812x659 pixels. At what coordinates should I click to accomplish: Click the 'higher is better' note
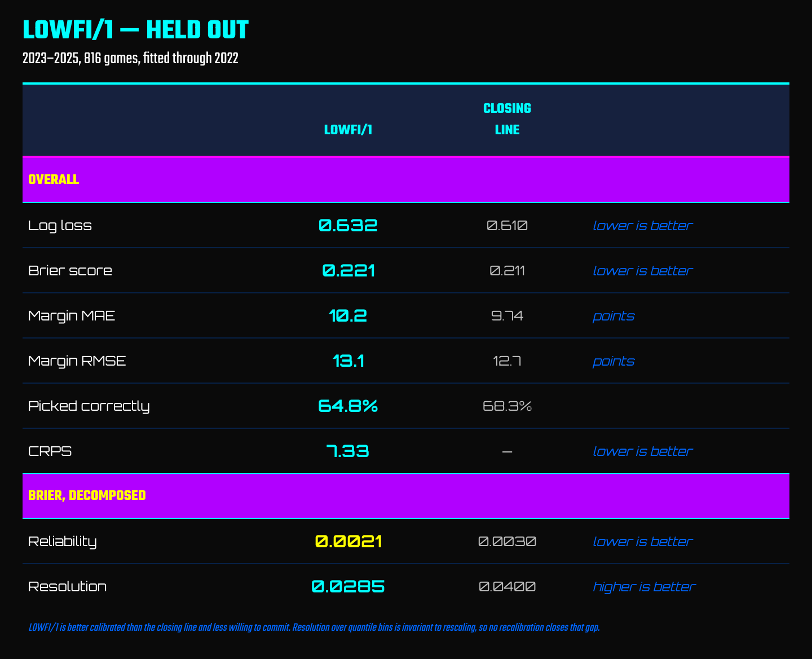[x=644, y=587]
